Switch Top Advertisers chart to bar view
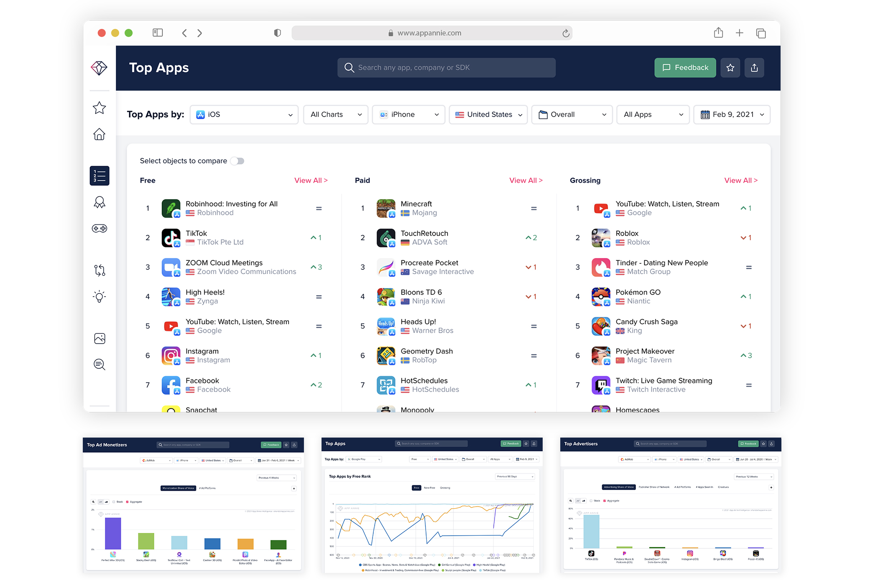 (584, 501)
